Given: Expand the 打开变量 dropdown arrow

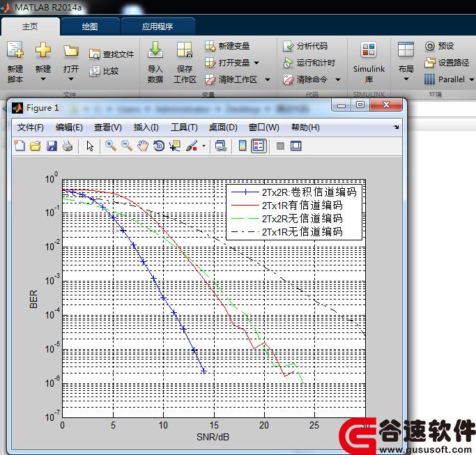Looking at the screenshot, I should [x=256, y=63].
